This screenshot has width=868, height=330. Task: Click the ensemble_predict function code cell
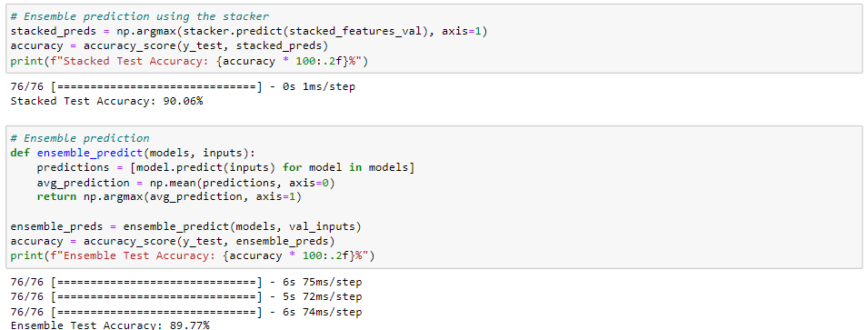[x=434, y=197]
